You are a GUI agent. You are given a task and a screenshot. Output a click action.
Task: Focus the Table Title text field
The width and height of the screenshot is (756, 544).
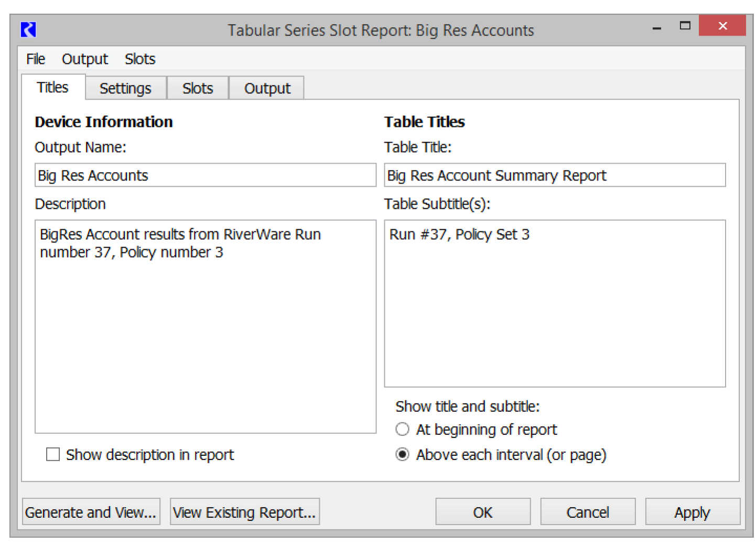(x=555, y=175)
